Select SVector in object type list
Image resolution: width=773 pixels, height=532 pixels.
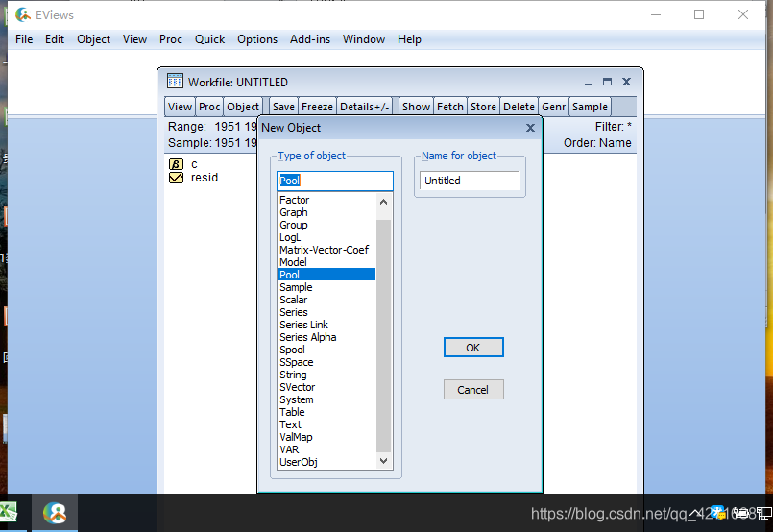[326, 387]
